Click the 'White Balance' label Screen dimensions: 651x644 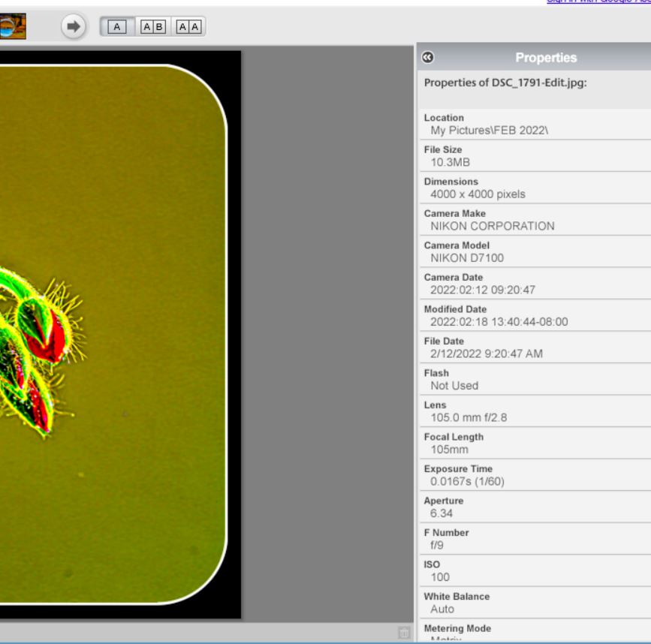coord(457,597)
